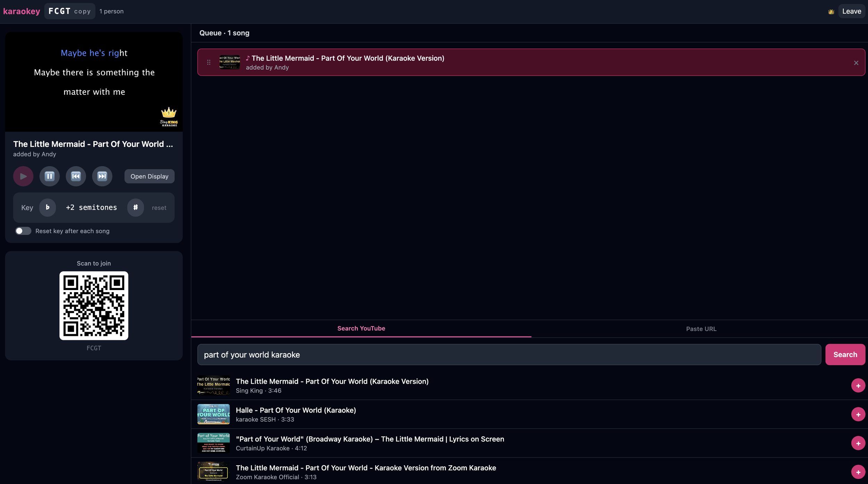Click the 'CurtainUp Karaoke · 4:12' channel line
The width and height of the screenshot is (868, 484).
pyautogui.click(x=272, y=448)
